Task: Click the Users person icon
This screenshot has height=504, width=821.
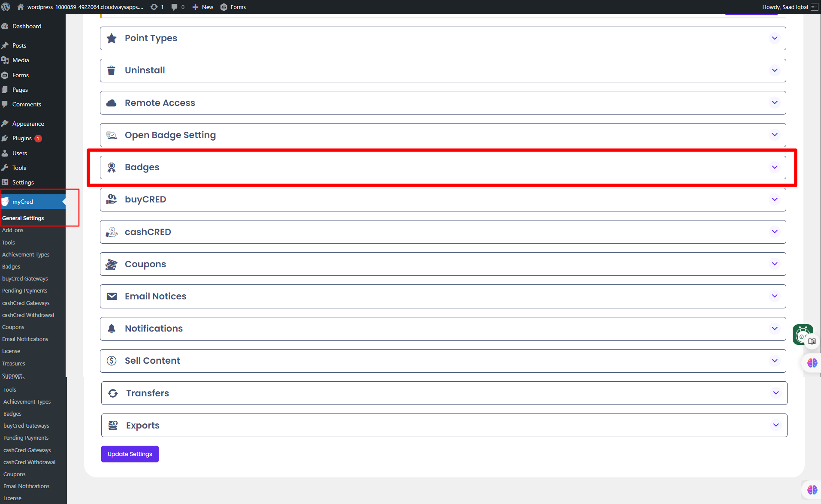Action: tap(5, 153)
